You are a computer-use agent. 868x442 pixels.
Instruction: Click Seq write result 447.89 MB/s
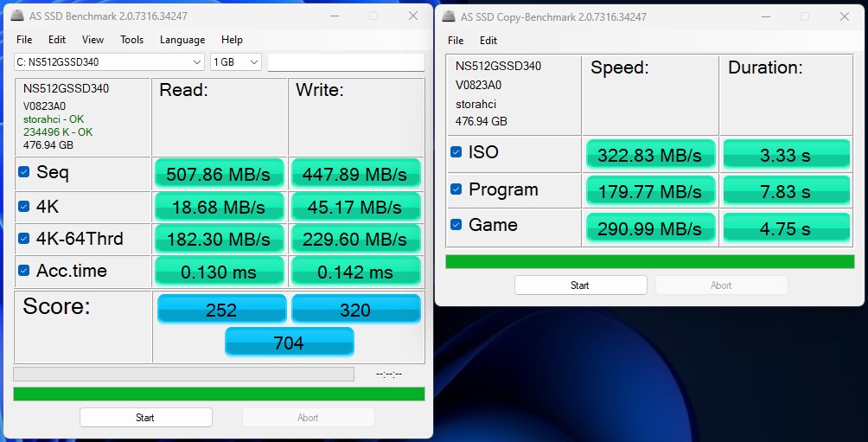[x=355, y=174]
